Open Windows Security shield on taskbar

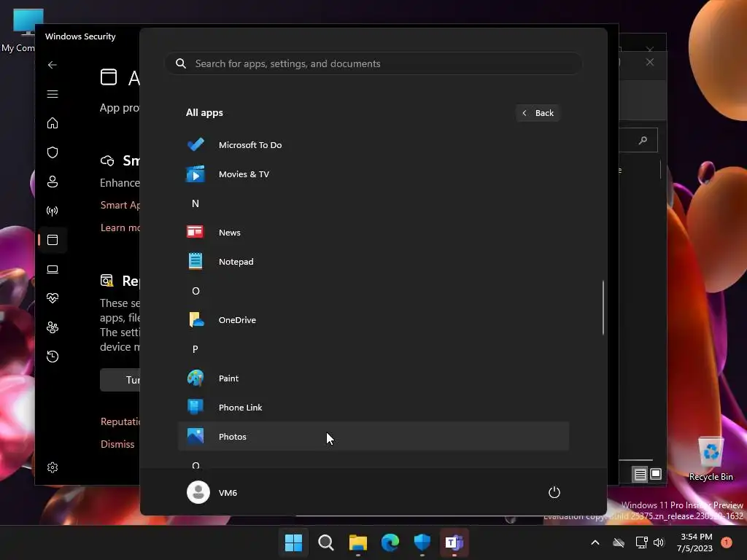pyautogui.click(x=422, y=542)
